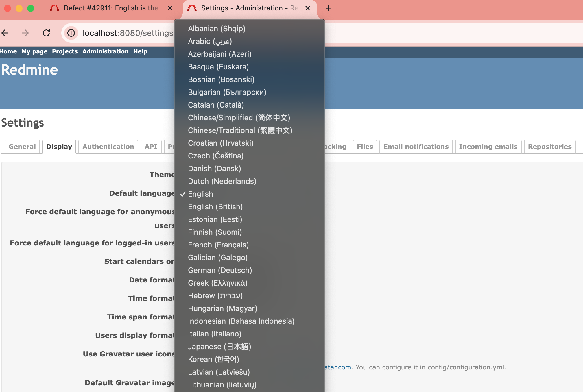Image resolution: width=583 pixels, height=392 pixels.
Task: Open the Repositories settings tab
Action: coord(550,147)
